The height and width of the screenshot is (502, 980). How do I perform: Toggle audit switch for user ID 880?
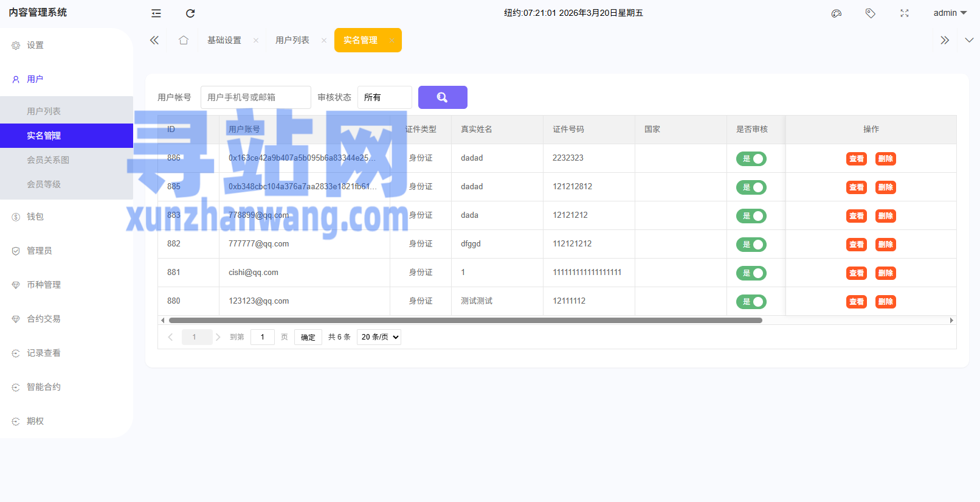click(751, 302)
